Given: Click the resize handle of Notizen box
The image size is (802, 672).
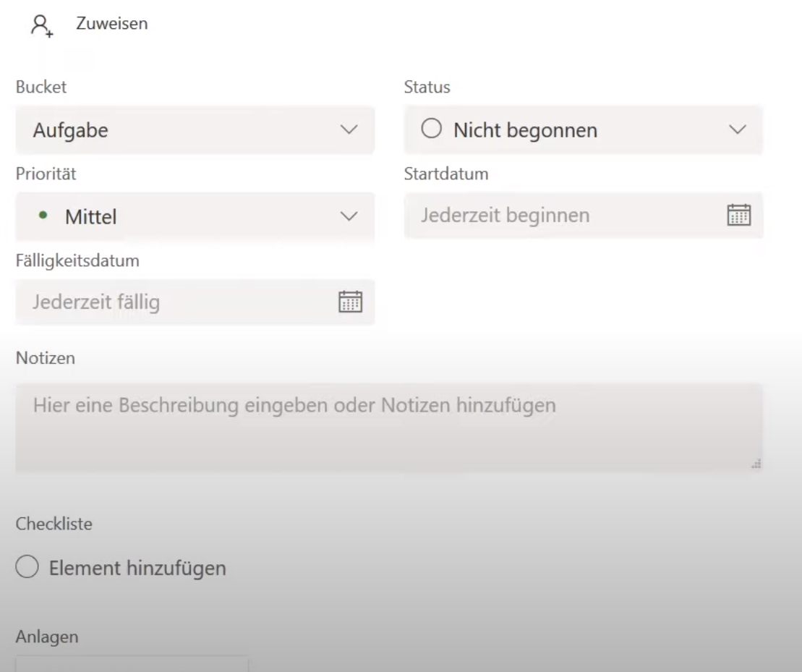Looking at the screenshot, I should click(x=756, y=465).
